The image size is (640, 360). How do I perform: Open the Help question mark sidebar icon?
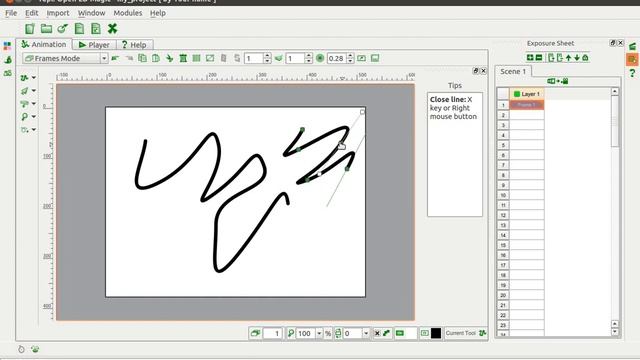coord(632,73)
